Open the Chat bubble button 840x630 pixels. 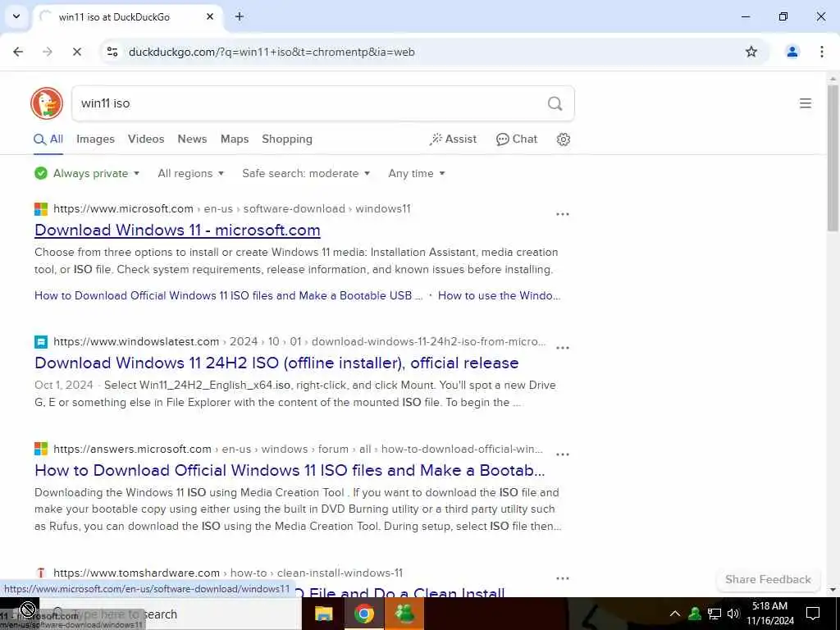click(x=517, y=139)
